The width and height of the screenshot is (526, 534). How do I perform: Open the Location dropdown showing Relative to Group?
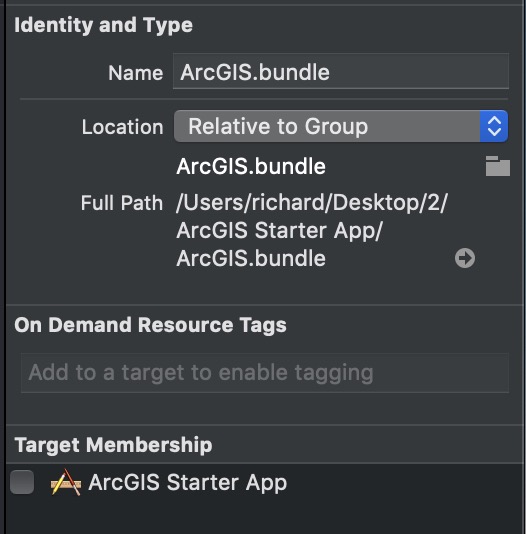[x=341, y=126]
